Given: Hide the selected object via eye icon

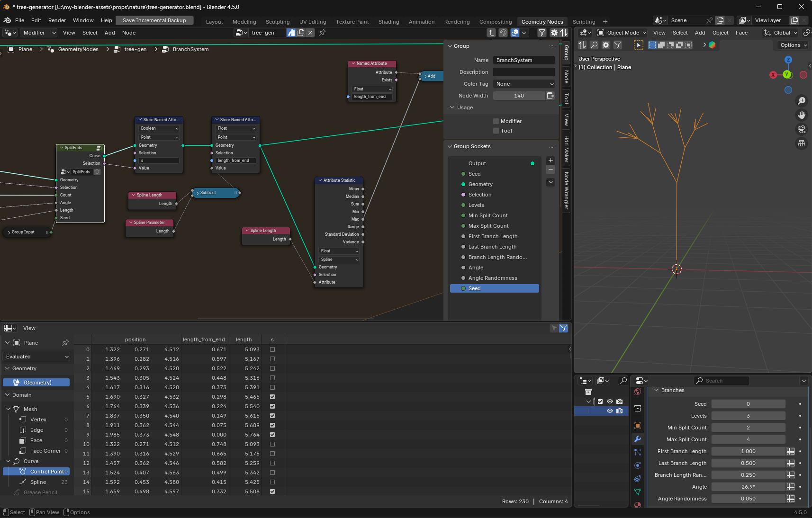Looking at the screenshot, I should point(610,411).
